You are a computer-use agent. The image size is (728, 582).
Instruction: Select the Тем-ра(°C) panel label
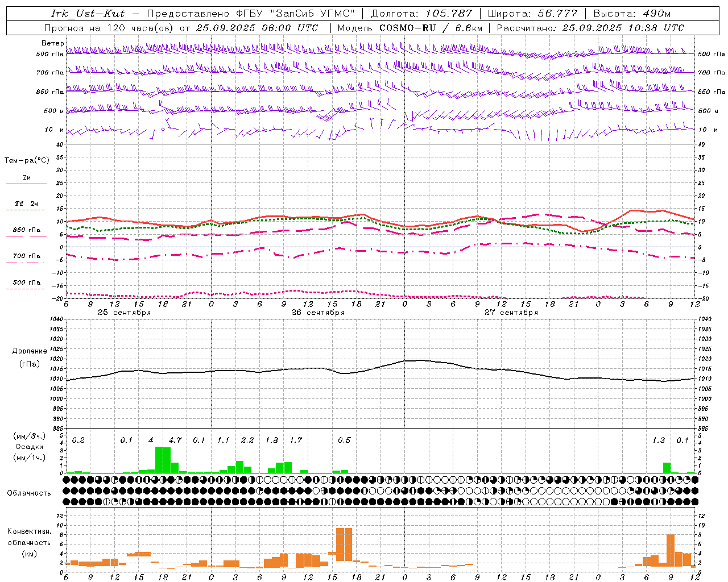coord(27,161)
